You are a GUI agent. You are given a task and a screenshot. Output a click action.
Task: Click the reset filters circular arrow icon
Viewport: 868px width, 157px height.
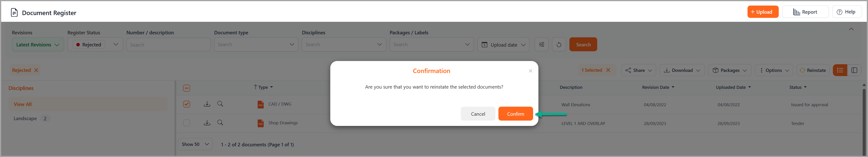click(x=559, y=45)
